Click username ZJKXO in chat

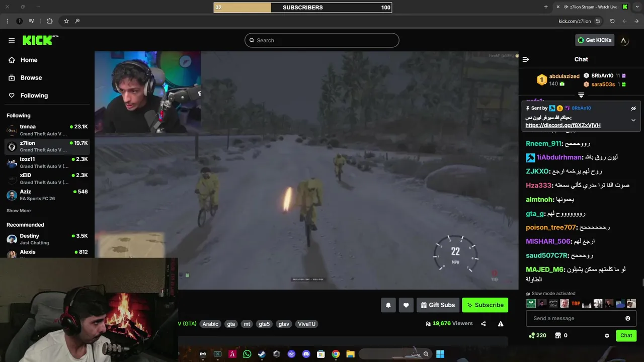click(x=537, y=171)
